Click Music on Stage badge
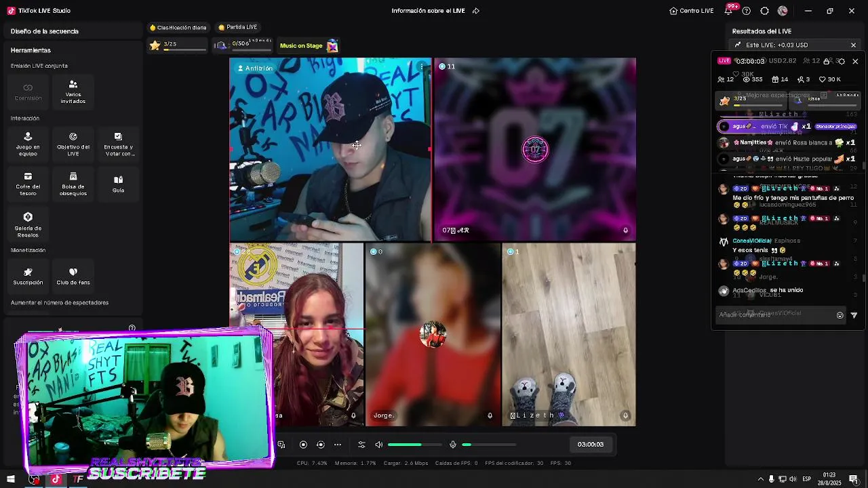Viewport: 868px width, 488px height. 309,45
